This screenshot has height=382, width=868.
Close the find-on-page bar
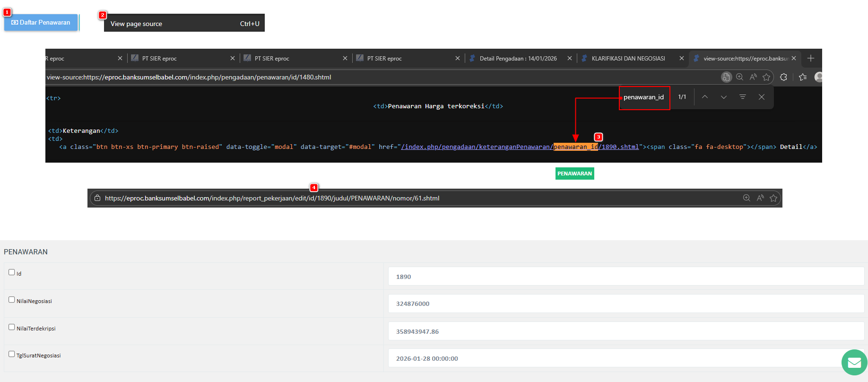tap(761, 97)
